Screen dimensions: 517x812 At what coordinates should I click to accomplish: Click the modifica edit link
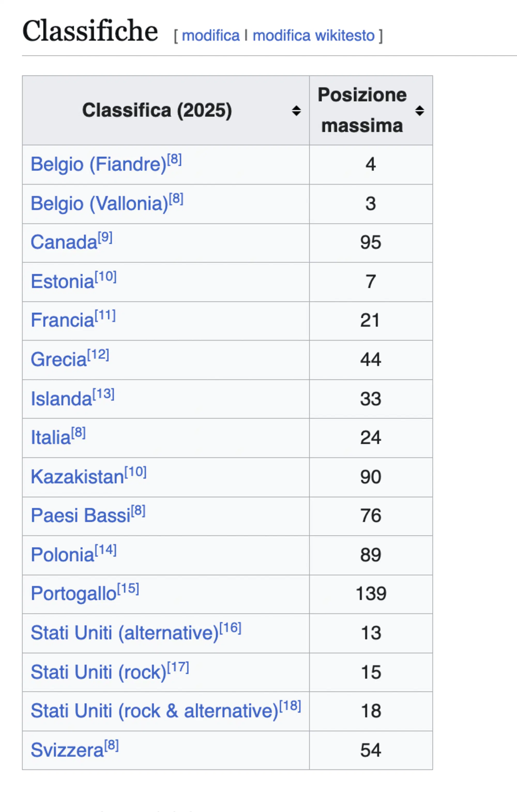(211, 35)
